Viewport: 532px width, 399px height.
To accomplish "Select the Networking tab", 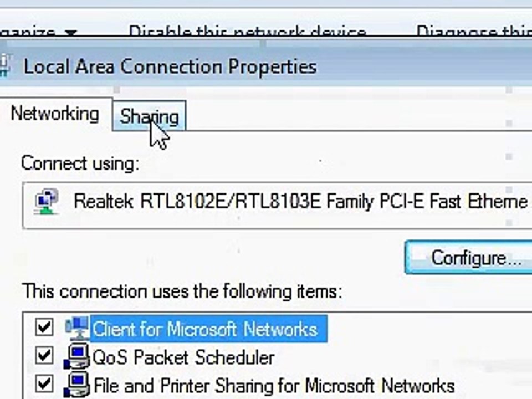I will [55, 114].
